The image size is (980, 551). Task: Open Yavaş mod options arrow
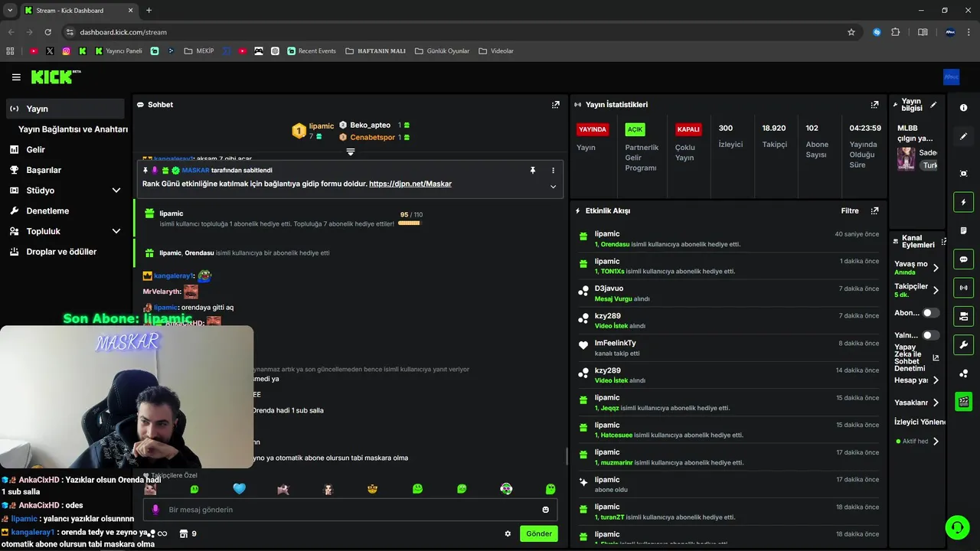pos(936,268)
